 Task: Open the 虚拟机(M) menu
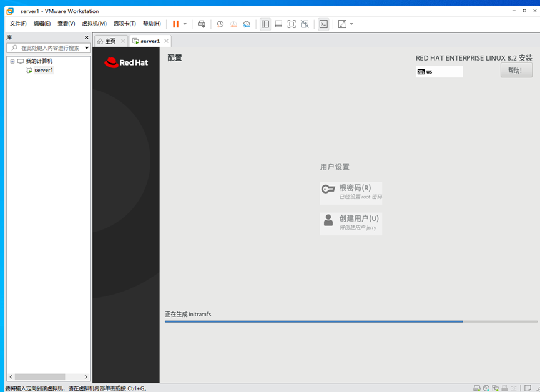94,24
